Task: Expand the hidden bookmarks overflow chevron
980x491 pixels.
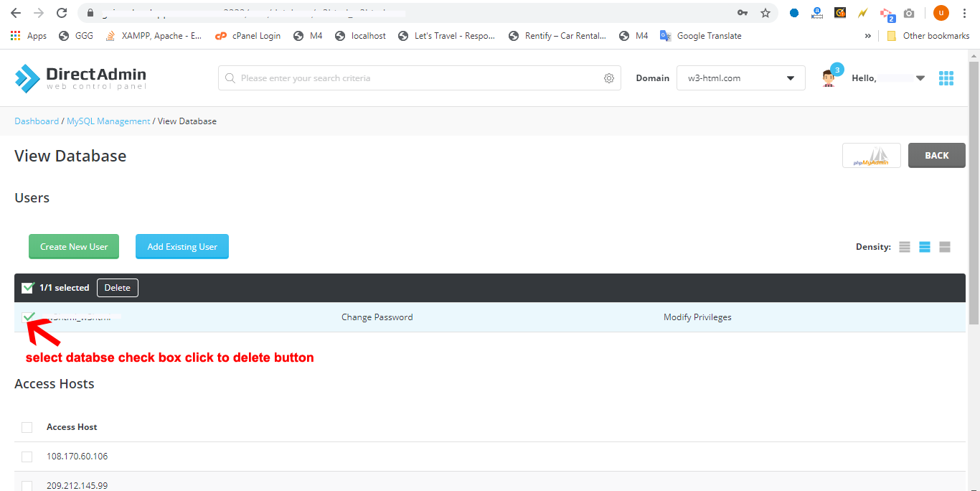Action: tap(867, 36)
